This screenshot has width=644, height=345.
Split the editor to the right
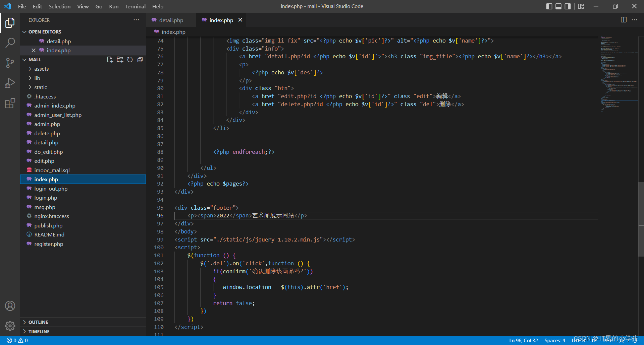624,20
